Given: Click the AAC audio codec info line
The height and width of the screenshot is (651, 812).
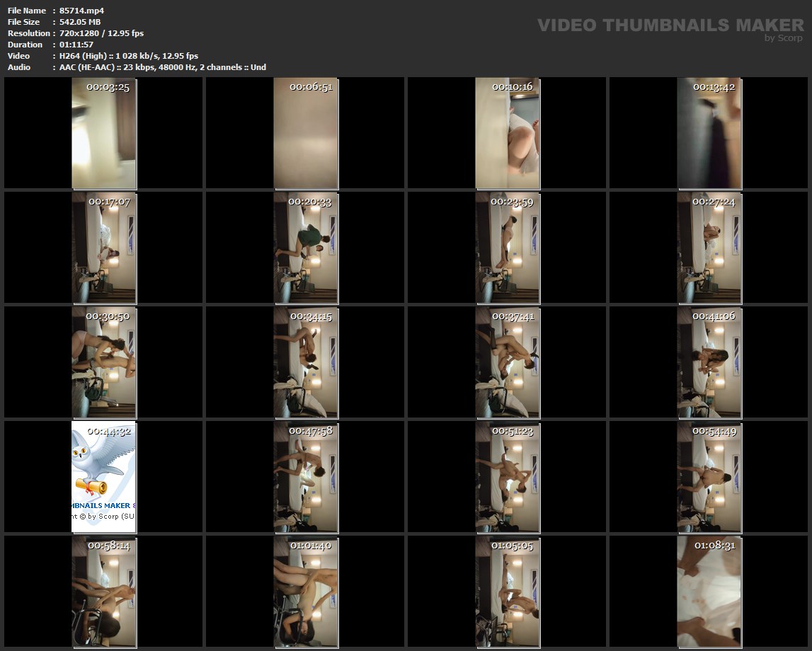Looking at the screenshot, I should (162, 67).
